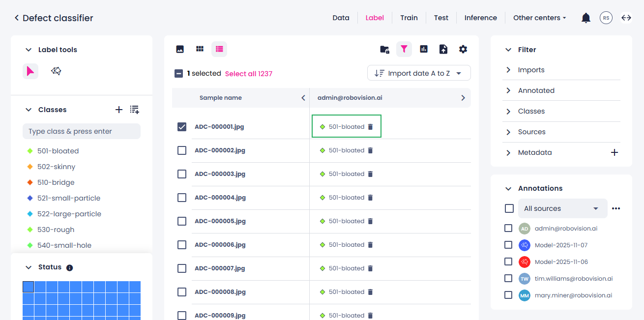Open the Other centers dropdown
644x320 pixels.
tap(540, 18)
